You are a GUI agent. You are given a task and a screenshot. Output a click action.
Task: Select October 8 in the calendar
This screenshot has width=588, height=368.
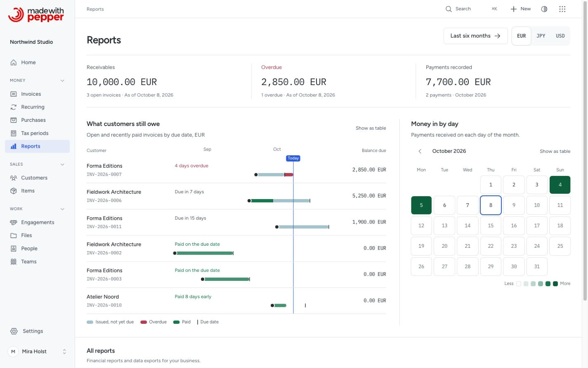(x=491, y=205)
